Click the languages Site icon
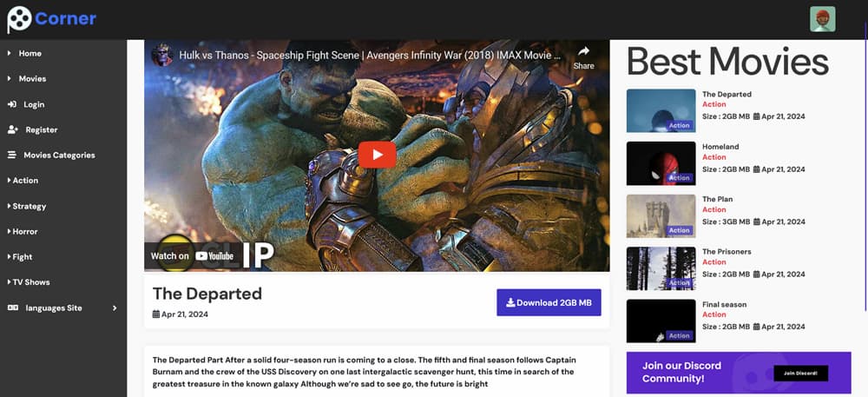This screenshot has width=868, height=397. click(13, 308)
